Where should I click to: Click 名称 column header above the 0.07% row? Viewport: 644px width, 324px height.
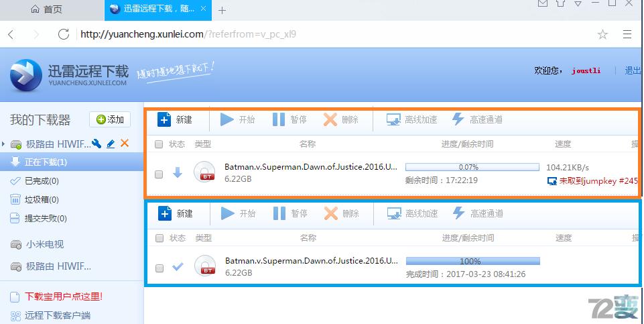(307, 144)
